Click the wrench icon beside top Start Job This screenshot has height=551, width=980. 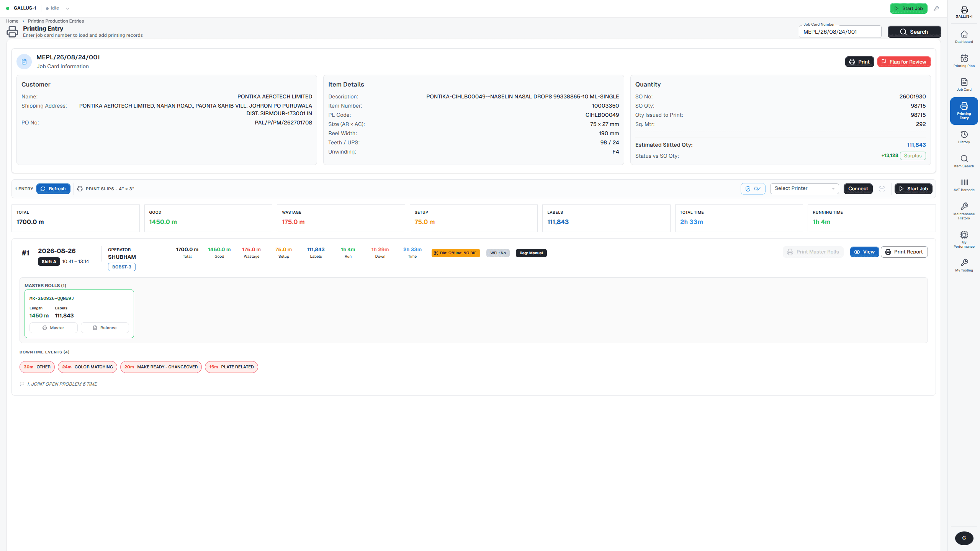pos(936,8)
